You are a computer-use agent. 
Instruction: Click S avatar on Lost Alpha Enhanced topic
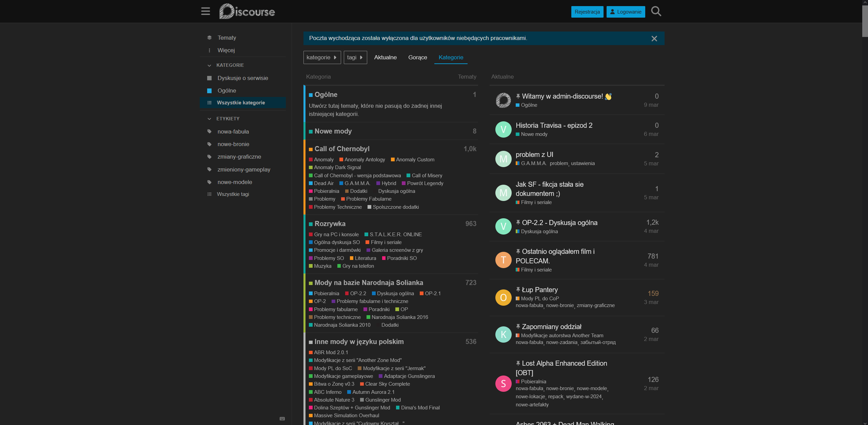[503, 384]
